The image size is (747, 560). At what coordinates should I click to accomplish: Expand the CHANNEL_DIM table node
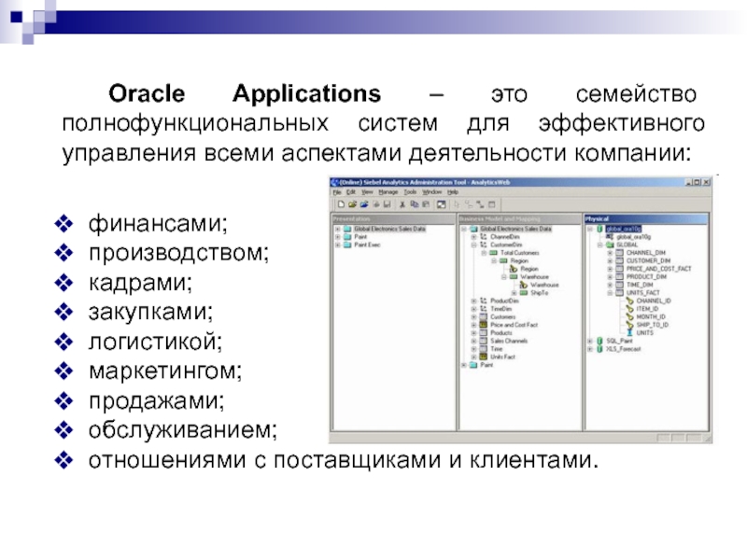(610, 253)
